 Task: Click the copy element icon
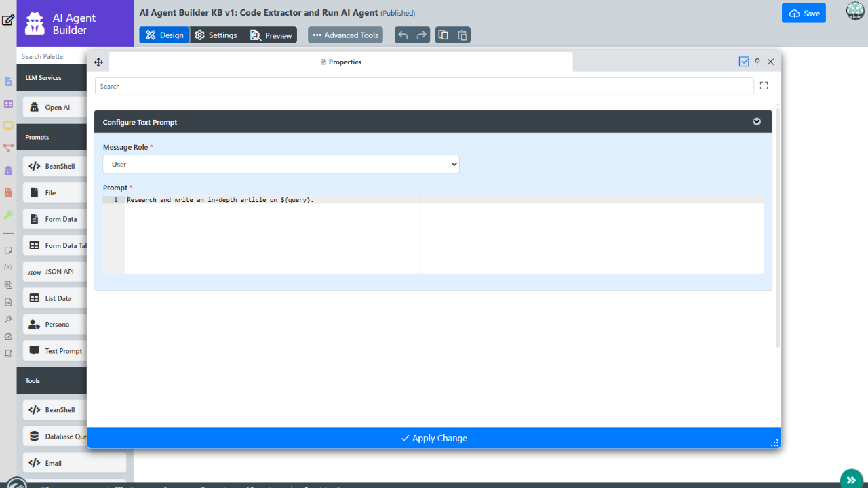[x=443, y=35]
